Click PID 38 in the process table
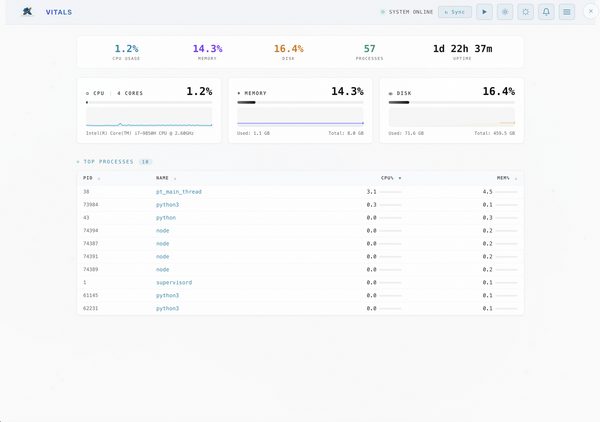600x422 pixels. (86, 192)
